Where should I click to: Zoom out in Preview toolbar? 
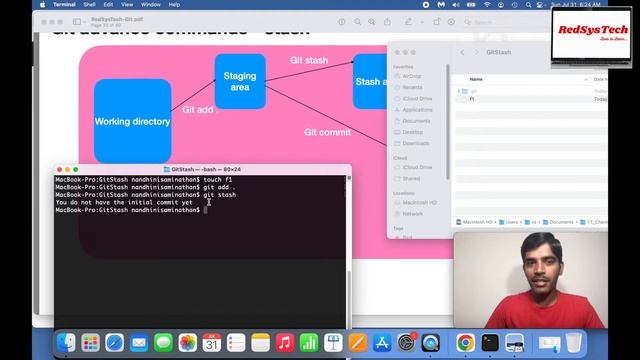pyautogui.click(x=357, y=22)
